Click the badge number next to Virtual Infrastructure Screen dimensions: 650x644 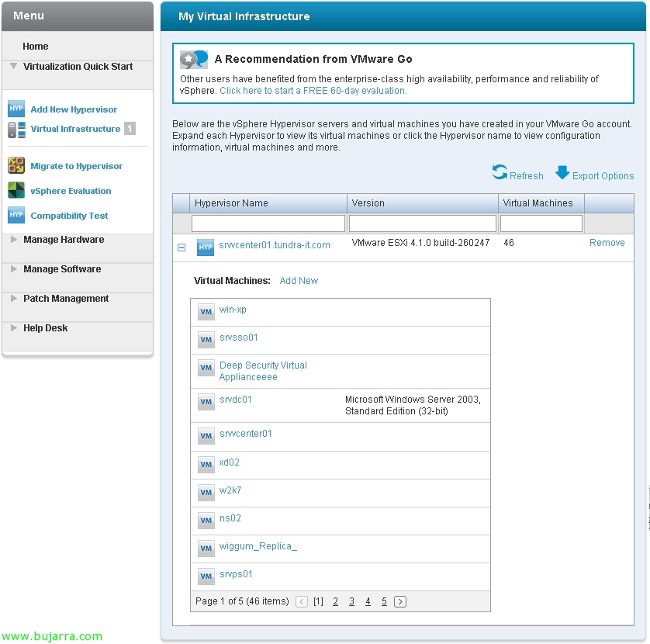[130, 129]
